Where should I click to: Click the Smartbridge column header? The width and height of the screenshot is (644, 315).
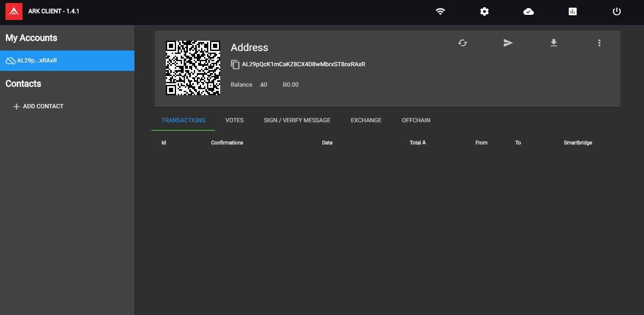[x=578, y=143]
